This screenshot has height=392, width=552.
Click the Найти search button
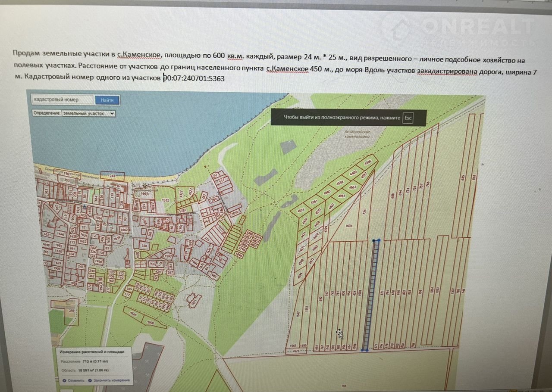pos(107,100)
